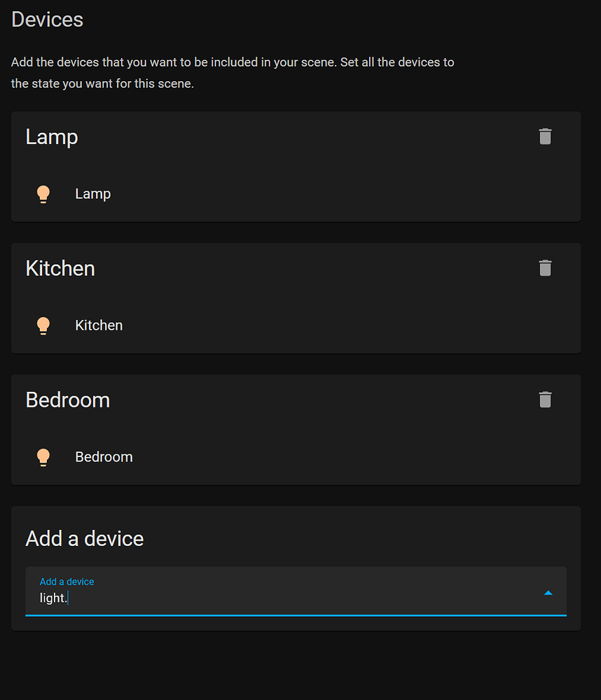Screen dimensions: 601x700
Task: Click inside the Add a device text field
Action: tap(210, 598)
